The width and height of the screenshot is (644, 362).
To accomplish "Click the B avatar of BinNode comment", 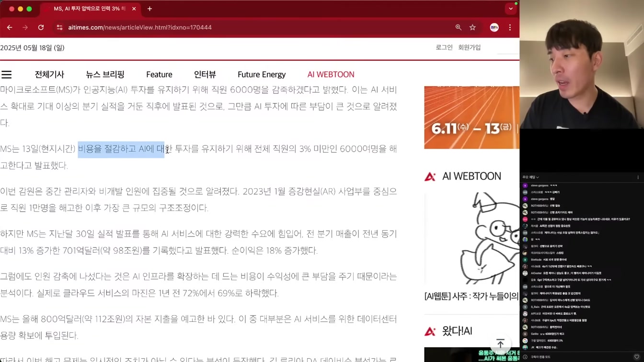I will click(x=525, y=260).
